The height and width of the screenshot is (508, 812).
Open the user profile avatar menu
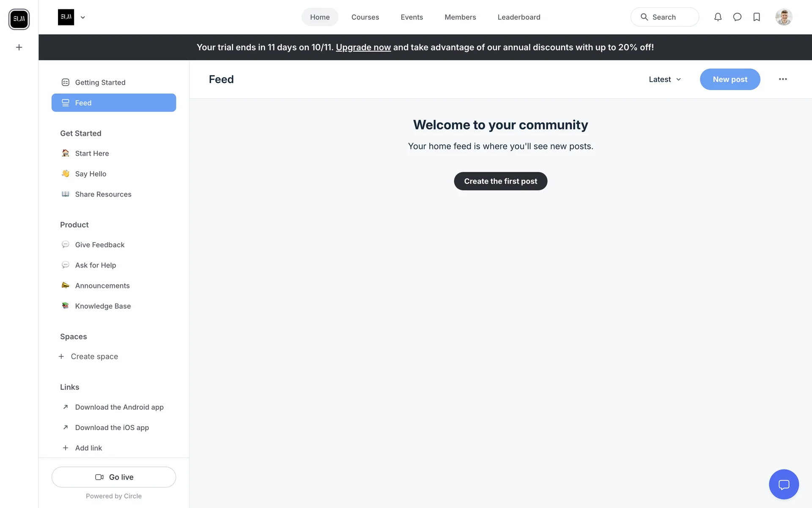click(784, 17)
